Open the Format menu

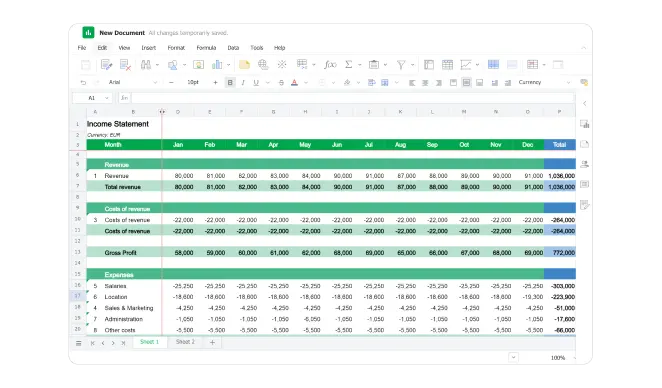176,48
